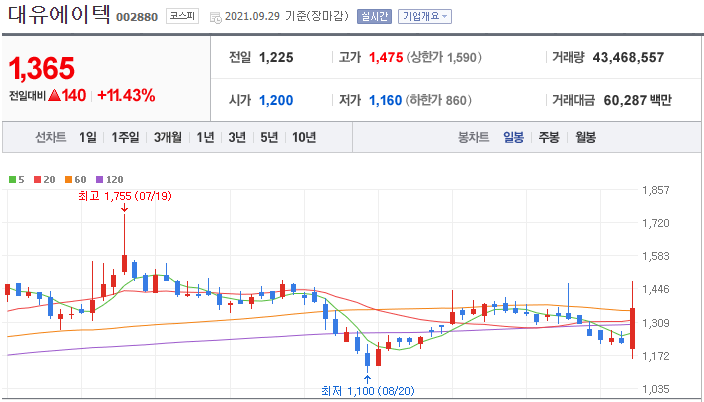This screenshot has height=402, width=704.
Task: Open the 기업개요 dropdown
Action: [x=425, y=17]
